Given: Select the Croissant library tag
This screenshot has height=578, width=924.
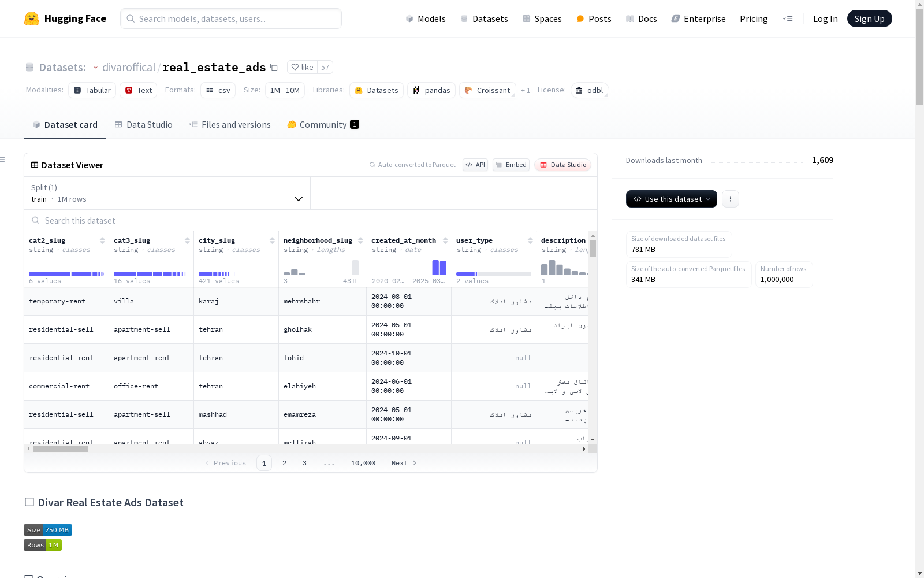Looking at the screenshot, I should (x=487, y=90).
